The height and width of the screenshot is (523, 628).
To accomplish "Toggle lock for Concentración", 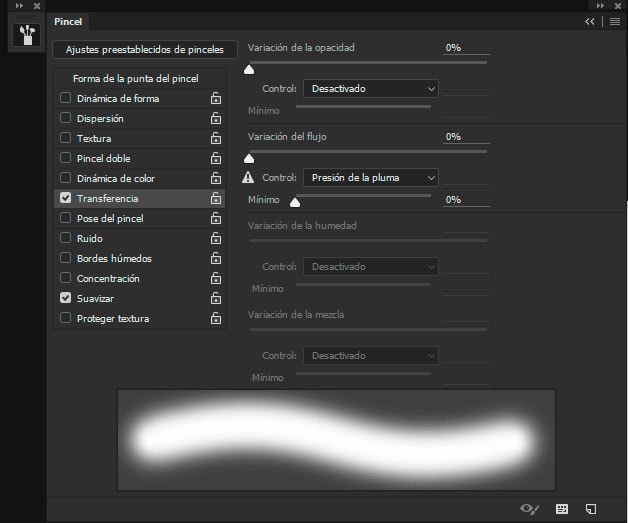I will pyautogui.click(x=216, y=278).
